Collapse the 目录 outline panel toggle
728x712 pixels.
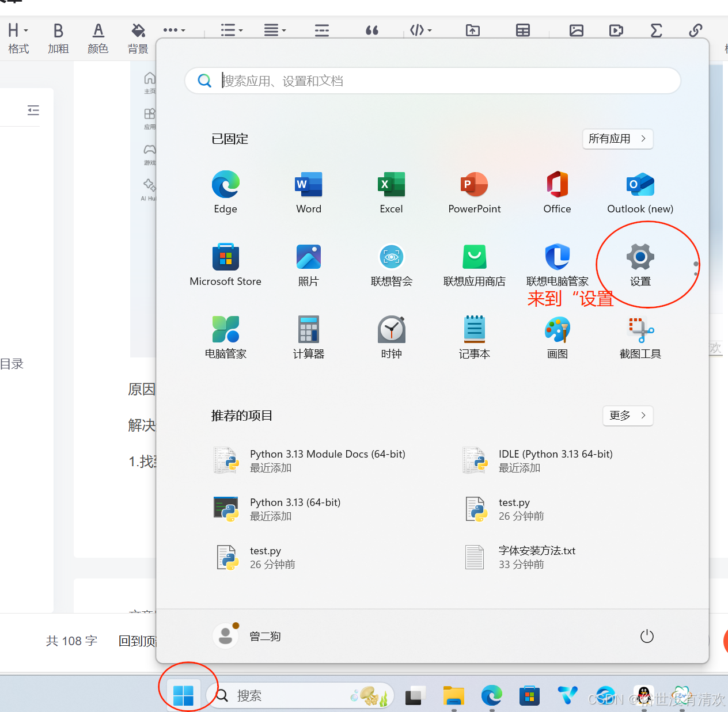click(33, 110)
